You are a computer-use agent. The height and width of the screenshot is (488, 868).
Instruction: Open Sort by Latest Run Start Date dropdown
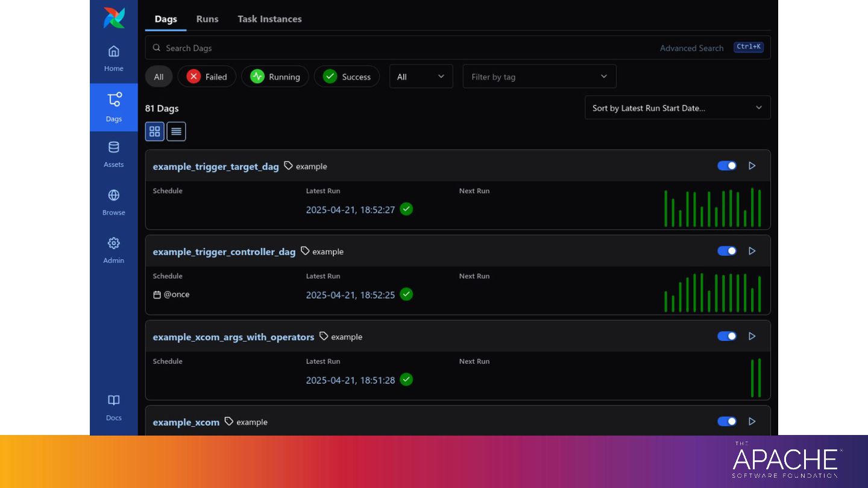pyautogui.click(x=678, y=108)
